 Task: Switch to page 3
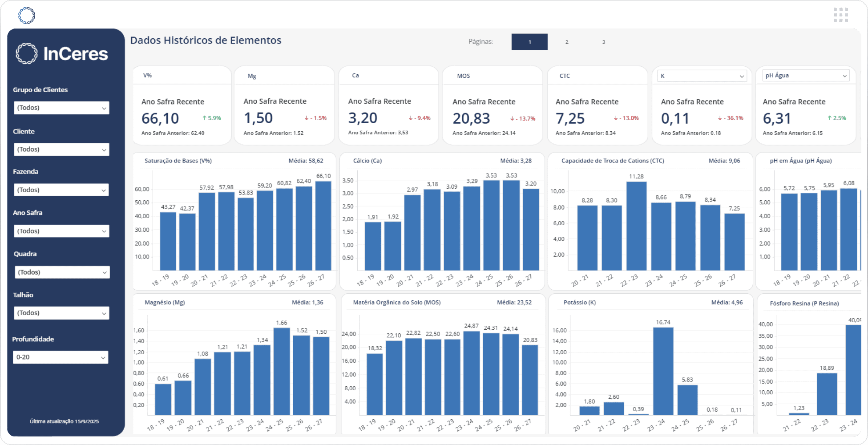(603, 42)
